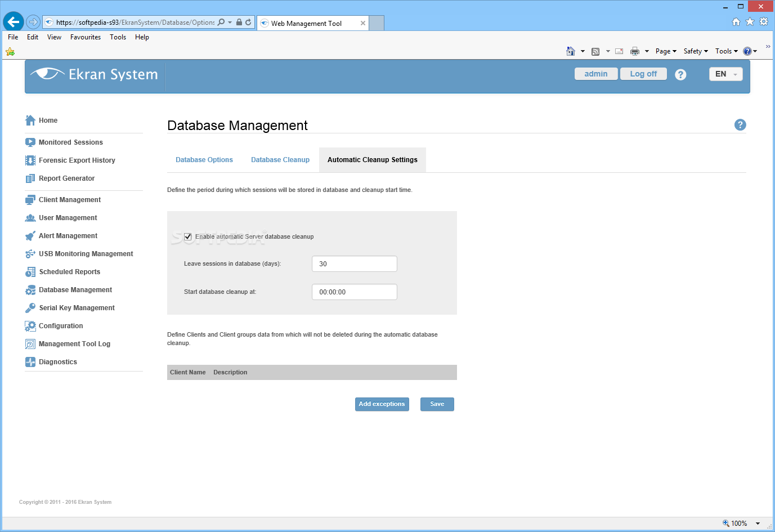Switch to the Database Cleanup tab
The width and height of the screenshot is (775, 532).
coord(280,160)
